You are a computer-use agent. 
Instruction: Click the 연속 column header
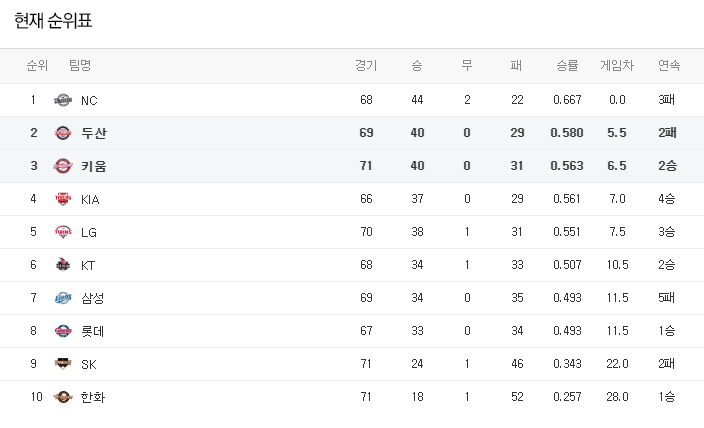[x=669, y=66]
